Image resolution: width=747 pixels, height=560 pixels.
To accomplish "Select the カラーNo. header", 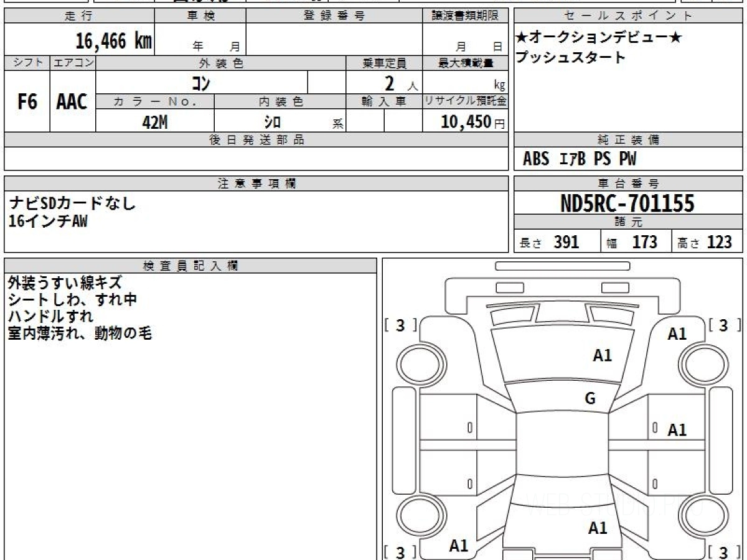I will 155,101.
